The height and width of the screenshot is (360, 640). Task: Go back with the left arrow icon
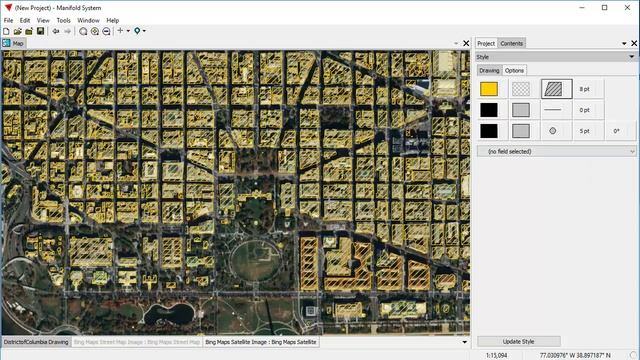pyautogui.click(x=56, y=31)
